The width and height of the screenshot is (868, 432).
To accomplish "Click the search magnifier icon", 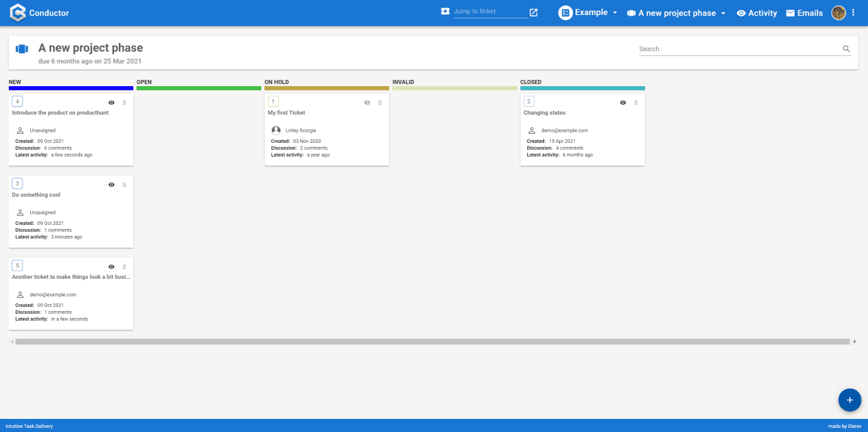I will [846, 49].
